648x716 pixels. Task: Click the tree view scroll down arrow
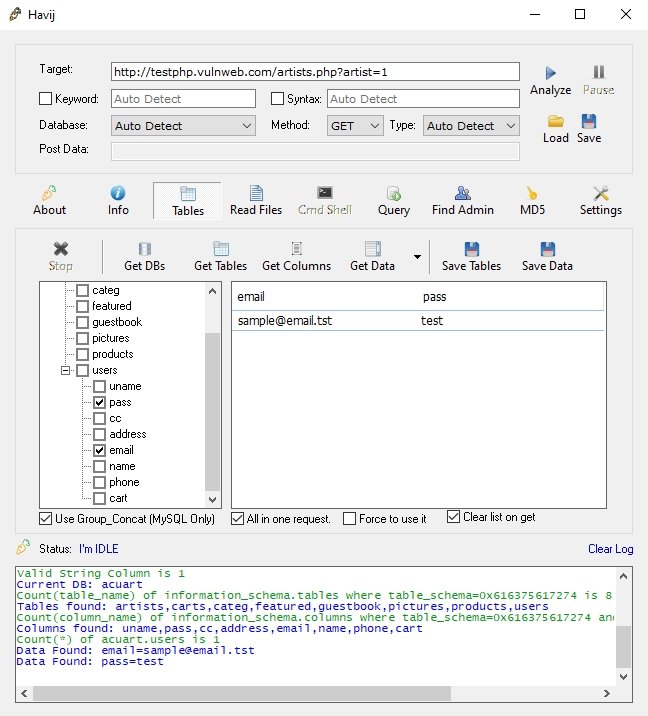pos(212,499)
